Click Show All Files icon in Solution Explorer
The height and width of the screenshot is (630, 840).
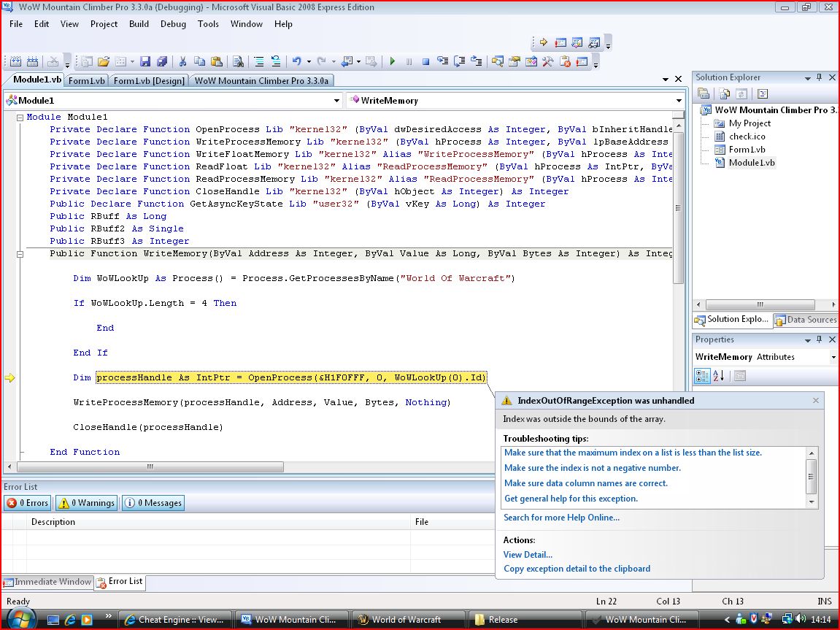click(x=725, y=93)
